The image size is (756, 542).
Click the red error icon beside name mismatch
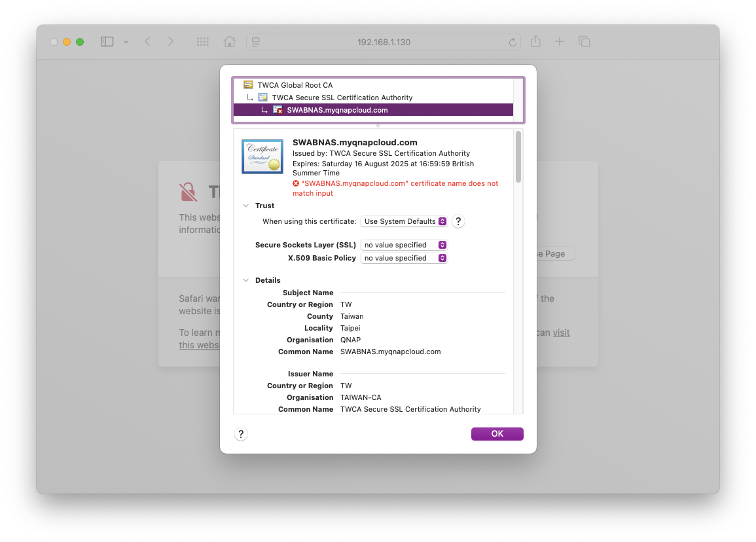coord(296,183)
